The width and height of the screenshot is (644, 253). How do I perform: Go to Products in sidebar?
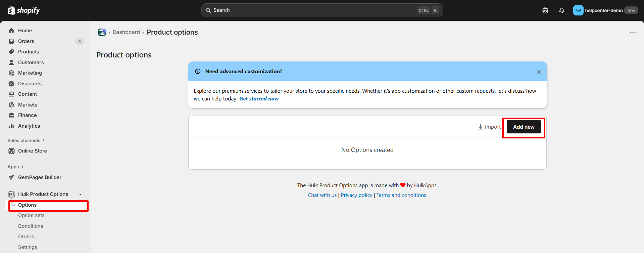point(29,52)
